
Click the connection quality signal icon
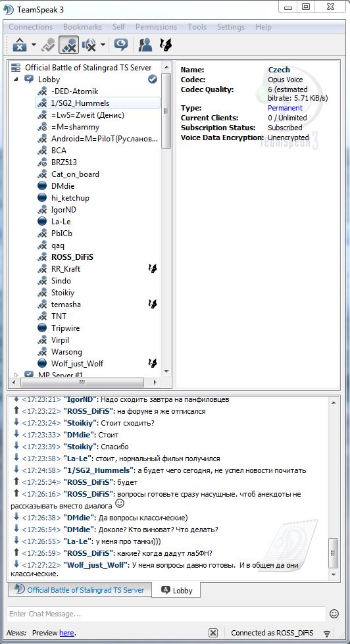pyautogui.click(x=328, y=633)
